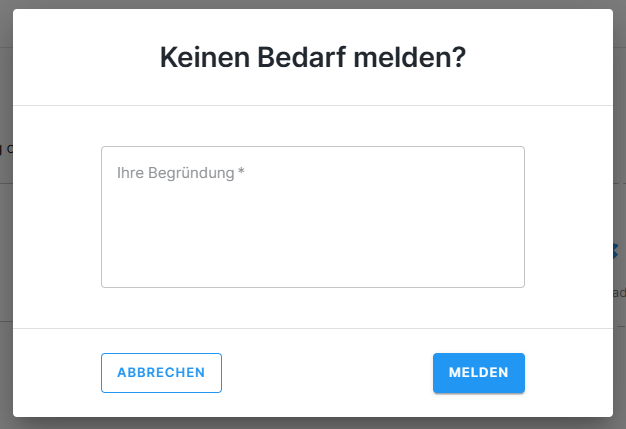Confirm with the blue MELDEN button

click(x=478, y=373)
